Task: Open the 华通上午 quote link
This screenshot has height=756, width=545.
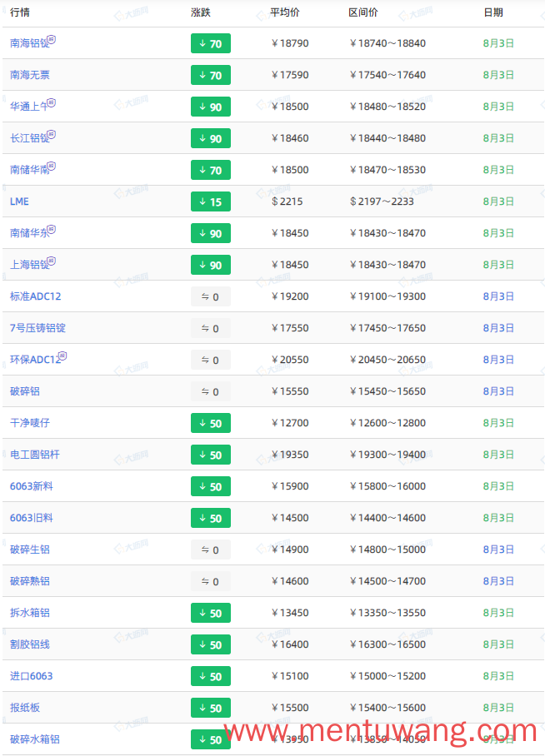Action: (x=29, y=107)
